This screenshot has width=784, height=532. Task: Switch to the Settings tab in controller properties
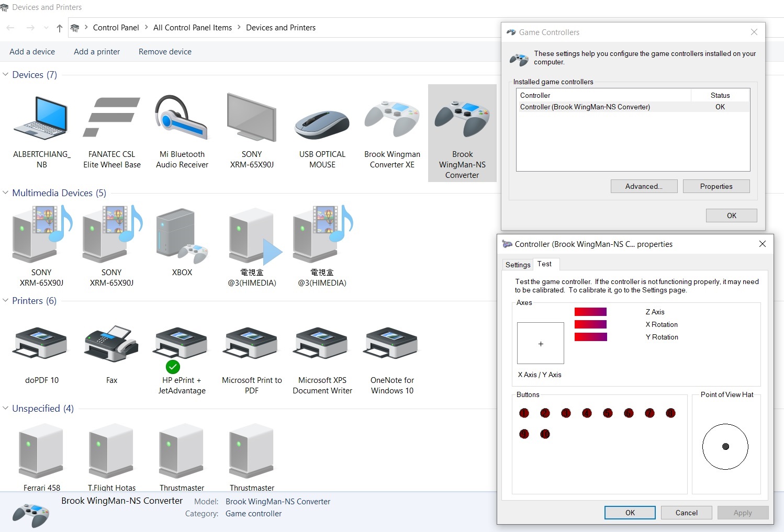pos(518,265)
